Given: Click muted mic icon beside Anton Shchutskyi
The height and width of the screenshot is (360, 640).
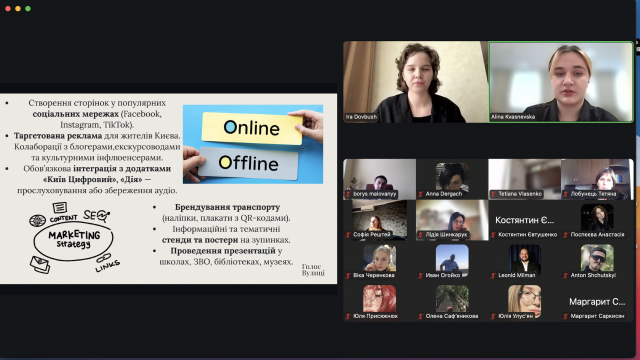Looking at the screenshot, I should [x=566, y=276].
